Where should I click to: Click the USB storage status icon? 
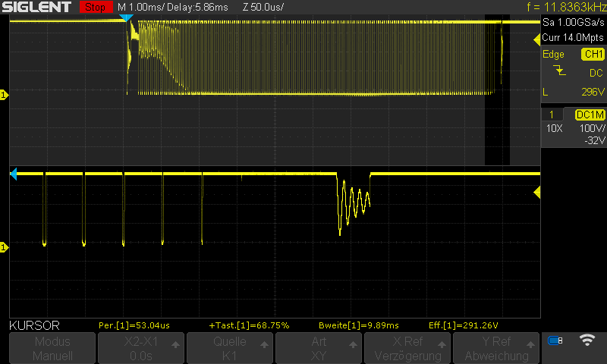pos(555,340)
